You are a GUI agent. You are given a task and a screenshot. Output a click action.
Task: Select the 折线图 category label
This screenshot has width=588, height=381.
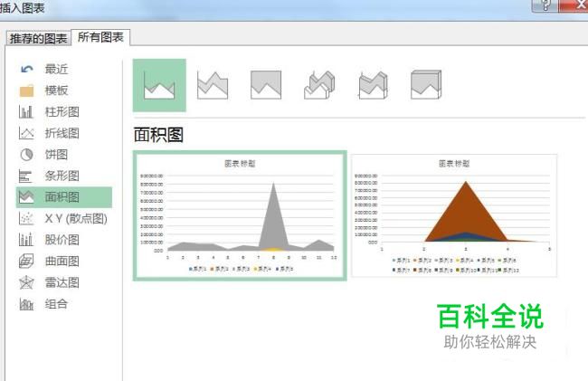tap(62, 133)
